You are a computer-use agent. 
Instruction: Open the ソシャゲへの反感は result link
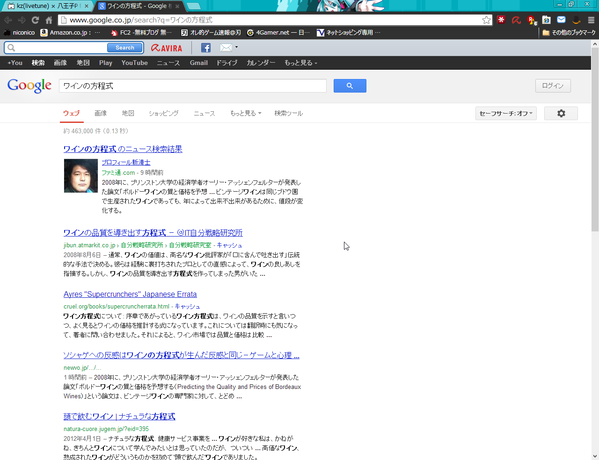[181, 355]
